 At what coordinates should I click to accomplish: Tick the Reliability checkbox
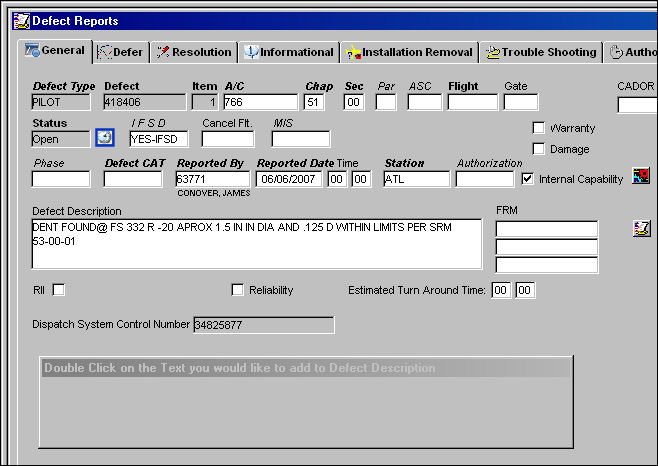click(238, 290)
